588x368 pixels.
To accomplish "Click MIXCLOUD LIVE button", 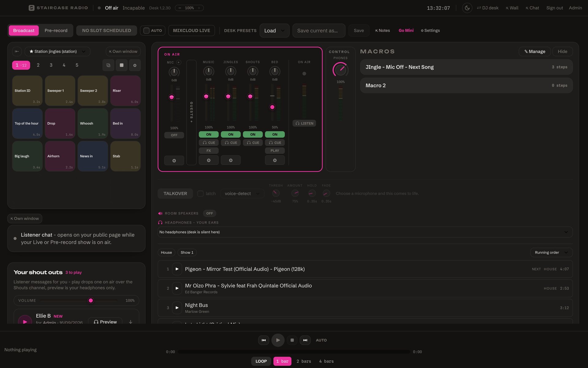I will coord(191,30).
